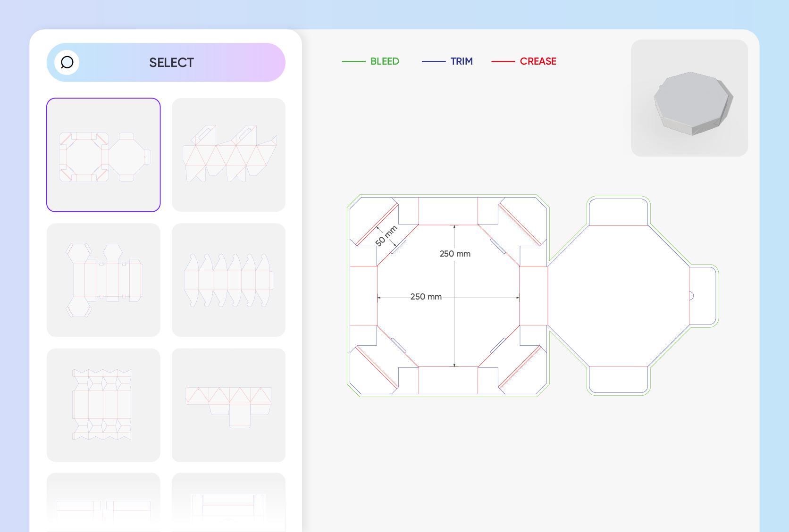Viewport: 789px width, 532px height.
Task: Click the horizontal 250 mm dimension label
Action: point(426,297)
